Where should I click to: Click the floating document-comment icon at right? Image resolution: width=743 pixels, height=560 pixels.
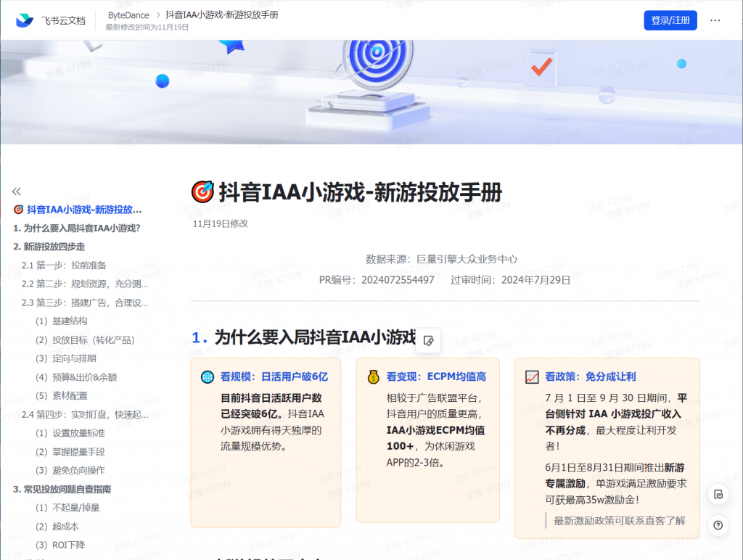click(718, 495)
